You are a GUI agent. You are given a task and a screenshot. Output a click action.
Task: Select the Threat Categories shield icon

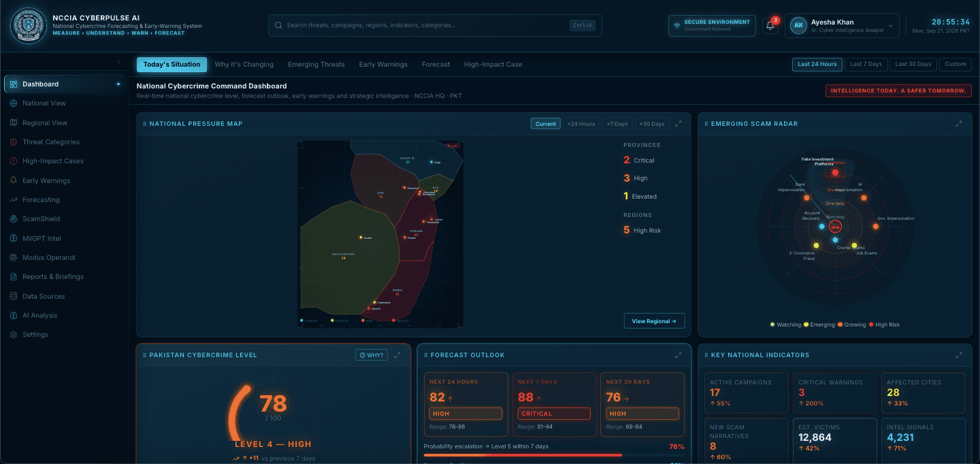pyautogui.click(x=14, y=142)
